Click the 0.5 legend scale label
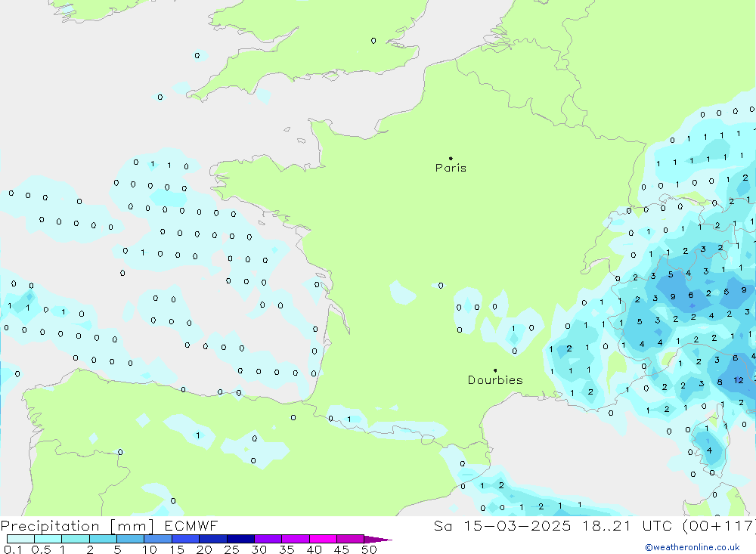The height and width of the screenshot is (554, 756). (x=41, y=549)
